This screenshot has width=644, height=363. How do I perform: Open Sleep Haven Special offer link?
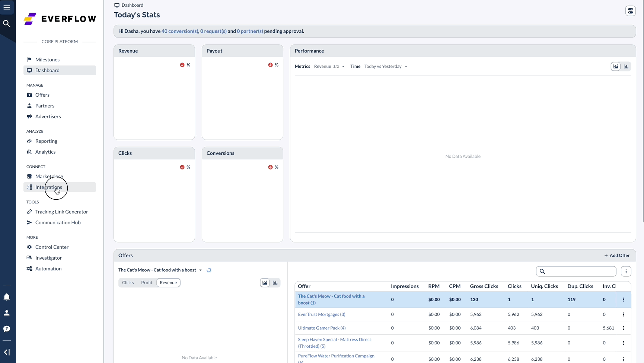(334, 343)
